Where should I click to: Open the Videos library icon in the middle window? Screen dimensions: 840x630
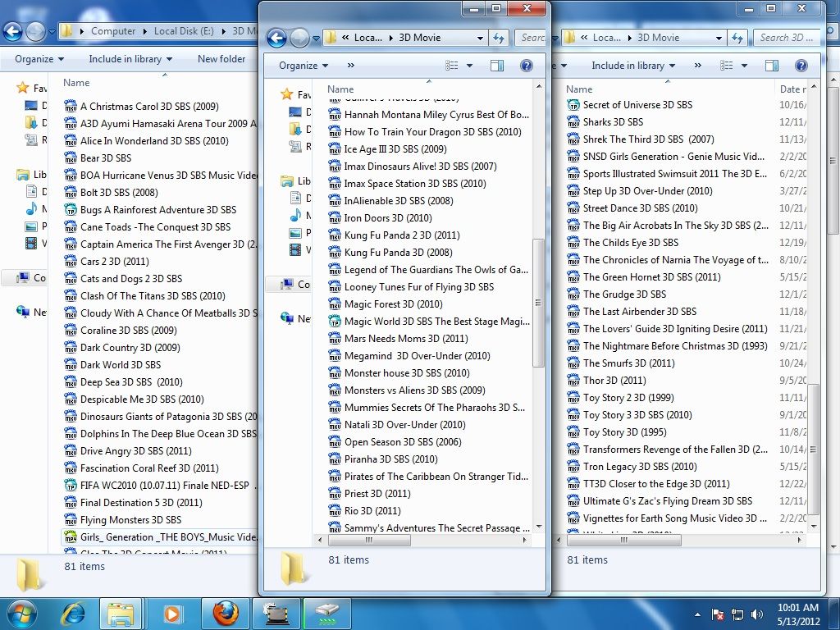[295, 249]
